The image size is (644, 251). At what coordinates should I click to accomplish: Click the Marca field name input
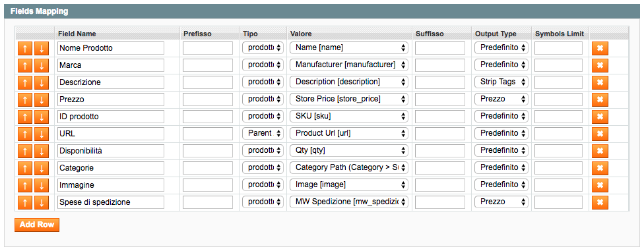(x=111, y=65)
